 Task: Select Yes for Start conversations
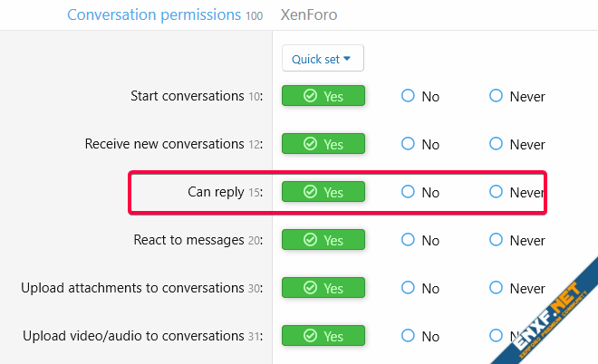[323, 96]
